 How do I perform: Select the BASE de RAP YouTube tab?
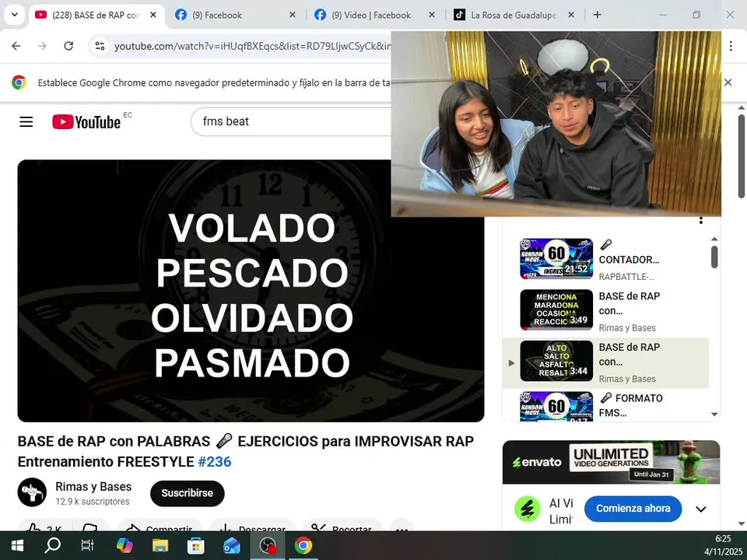tap(95, 16)
